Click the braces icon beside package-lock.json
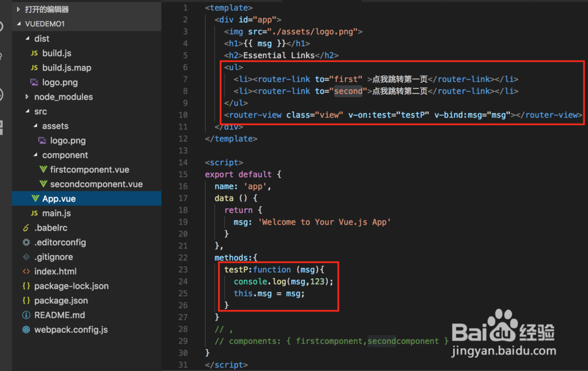The width and height of the screenshot is (588, 371). pyautogui.click(x=26, y=286)
